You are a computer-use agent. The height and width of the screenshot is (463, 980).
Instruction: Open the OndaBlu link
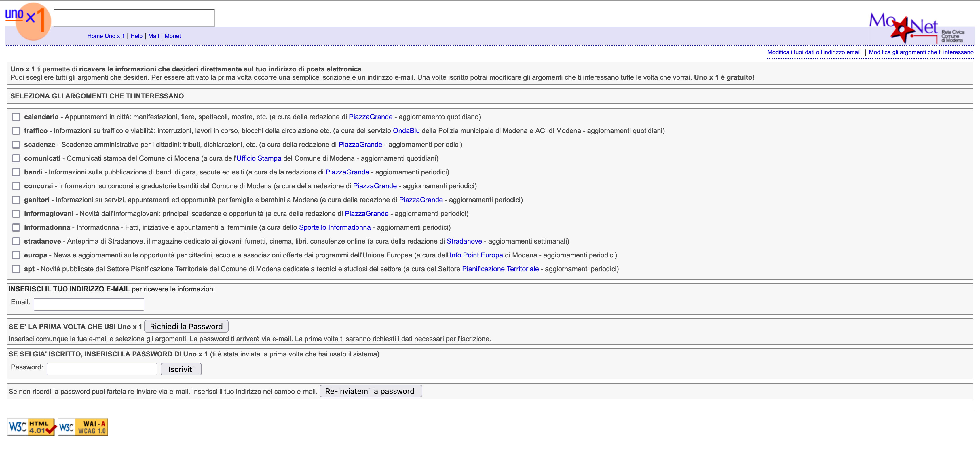[x=406, y=130]
